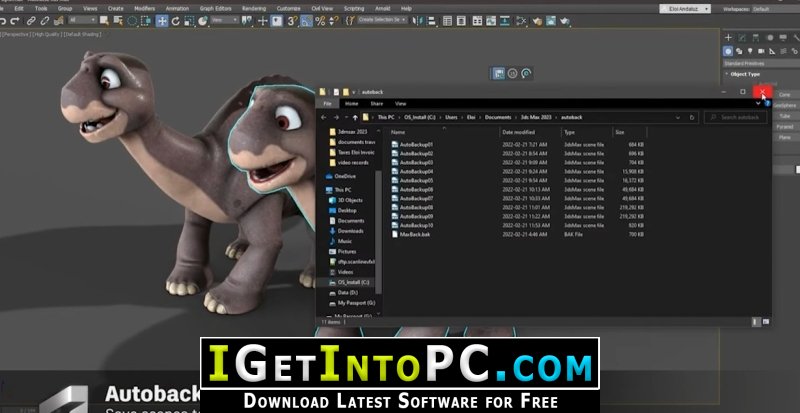Switch Explorer to details view icon
Viewport: 800px width, 413px height.
(x=755, y=322)
